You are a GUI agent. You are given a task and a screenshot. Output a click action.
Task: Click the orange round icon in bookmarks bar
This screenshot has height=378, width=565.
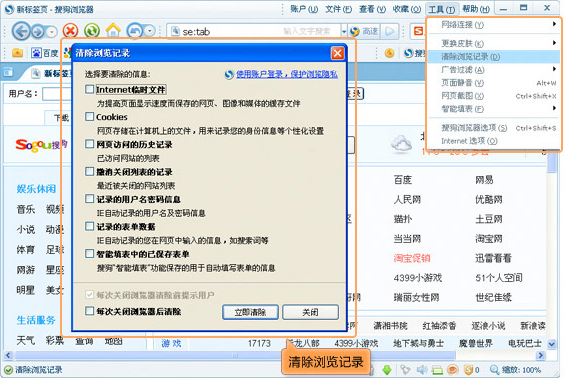click(389, 53)
